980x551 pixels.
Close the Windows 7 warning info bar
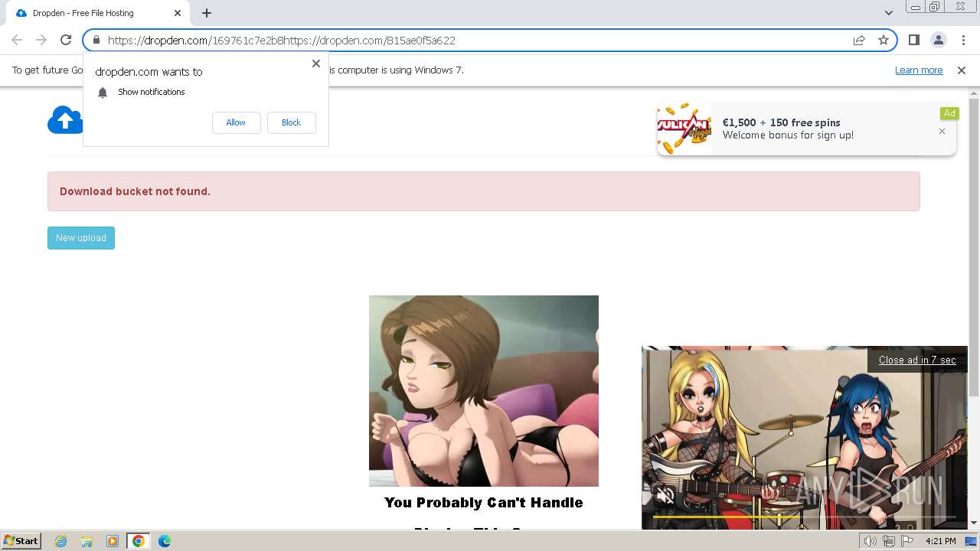pos(962,70)
